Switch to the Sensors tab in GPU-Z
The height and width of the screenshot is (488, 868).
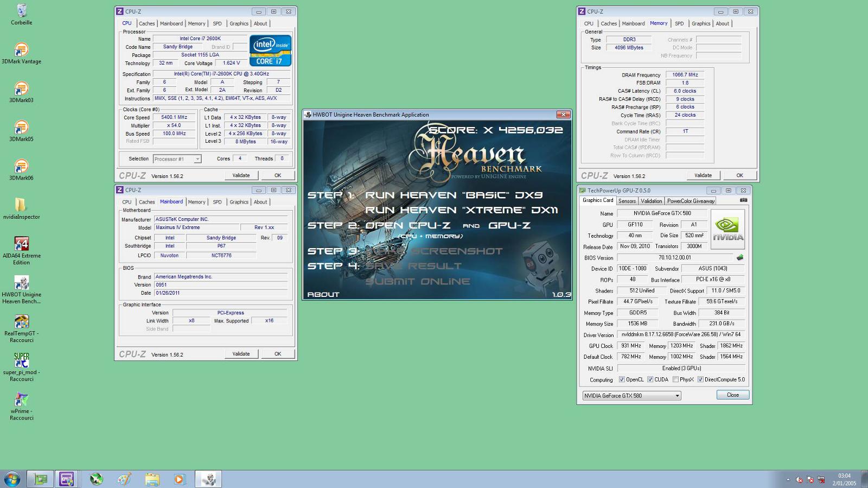click(627, 201)
